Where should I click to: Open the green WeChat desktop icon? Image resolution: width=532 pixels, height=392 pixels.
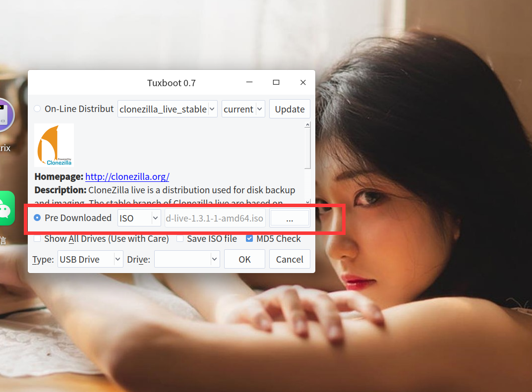[x=7, y=208]
